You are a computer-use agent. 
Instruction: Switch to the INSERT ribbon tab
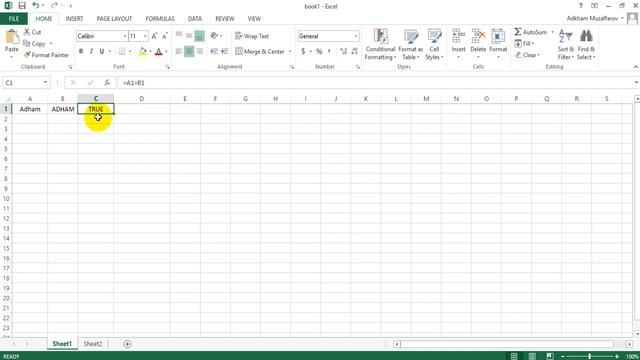pyautogui.click(x=74, y=19)
